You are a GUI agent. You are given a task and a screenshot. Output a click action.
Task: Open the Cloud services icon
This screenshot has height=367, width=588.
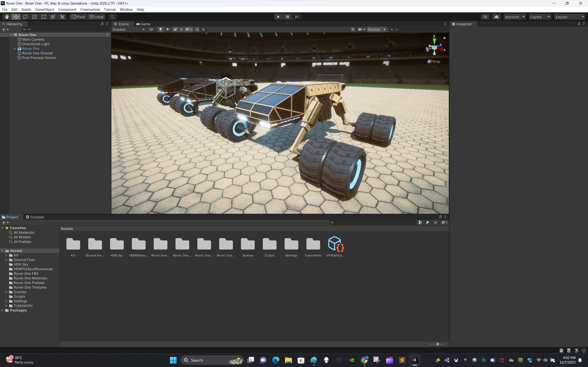pyautogui.click(x=496, y=17)
